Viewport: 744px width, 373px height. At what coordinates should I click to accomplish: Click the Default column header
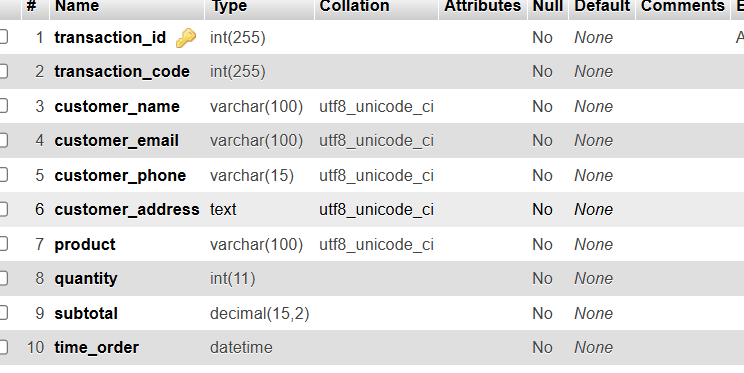[x=602, y=6]
